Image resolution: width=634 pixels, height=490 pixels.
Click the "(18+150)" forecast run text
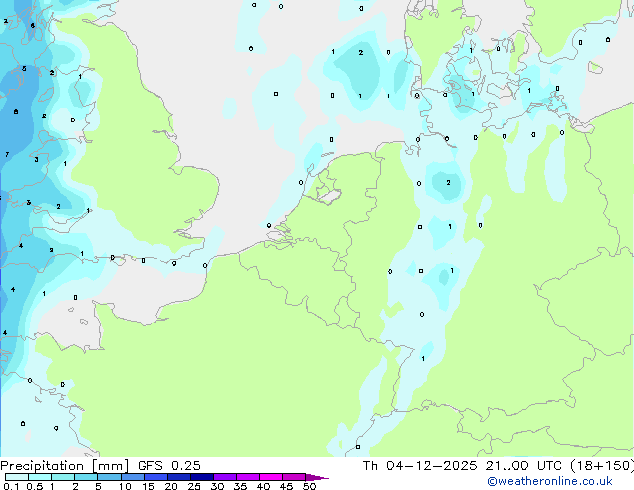click(x=602, y=466)
